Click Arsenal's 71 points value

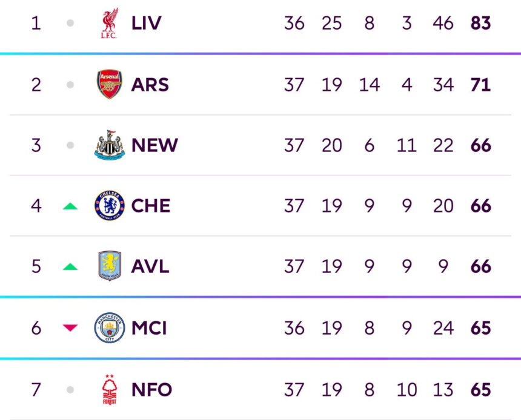click(480, 85)
